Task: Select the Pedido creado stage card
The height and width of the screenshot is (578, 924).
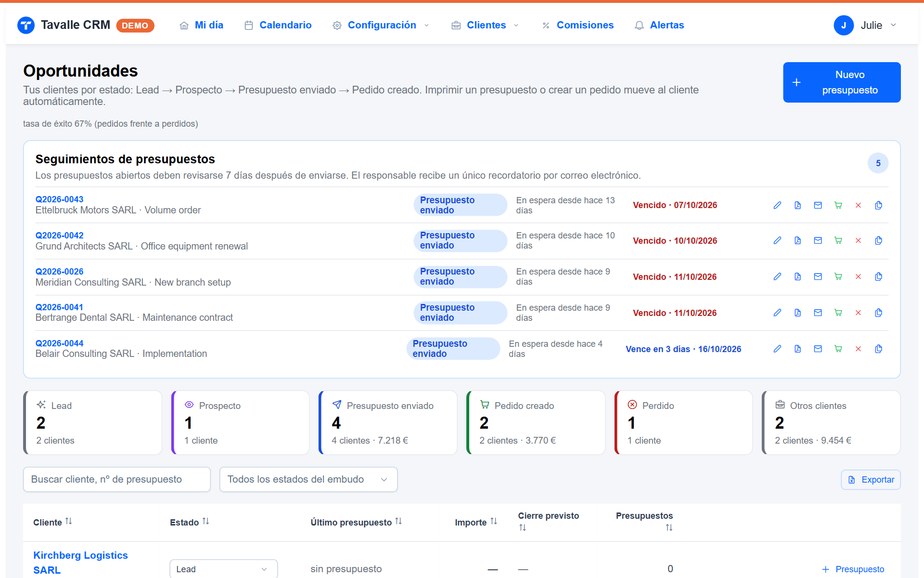Action: click(x=536, y=422)
